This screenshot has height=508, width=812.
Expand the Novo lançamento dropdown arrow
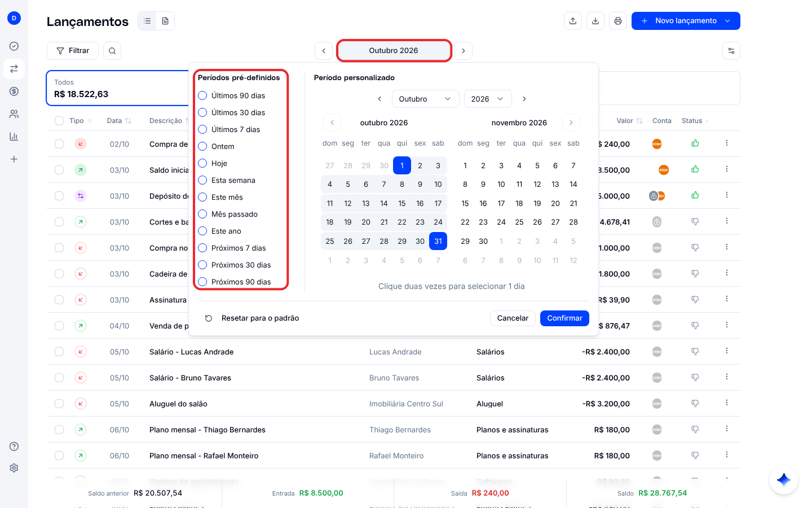point(727,21)
